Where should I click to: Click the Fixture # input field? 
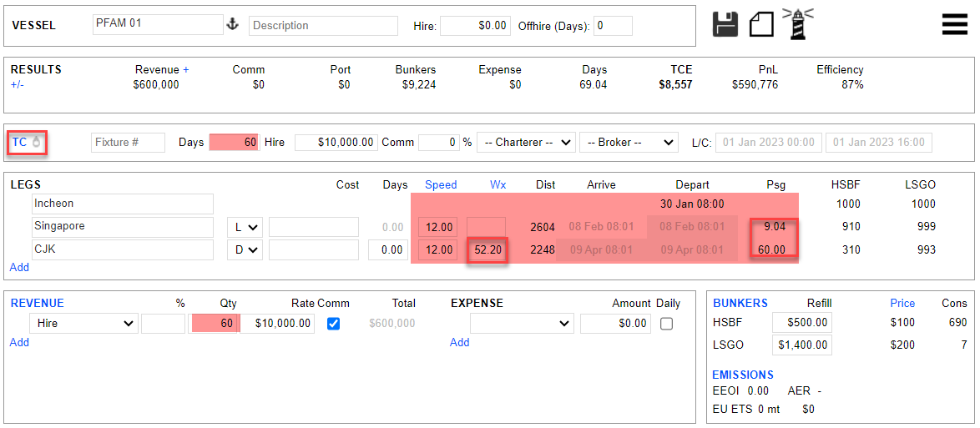[128, 143]
